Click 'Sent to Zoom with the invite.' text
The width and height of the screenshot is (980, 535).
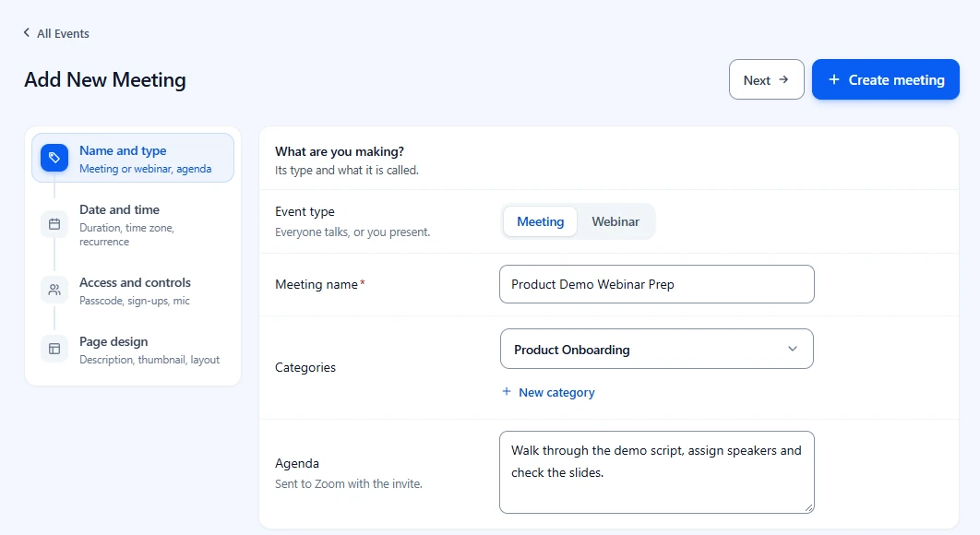(x=348, y=483)
